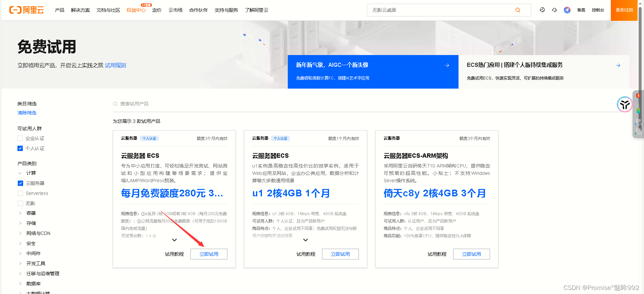The width and height of the screenshot is (644, 294).
Task: Toggle the 企业认证 checkbox
Action: tap(20, 138)
